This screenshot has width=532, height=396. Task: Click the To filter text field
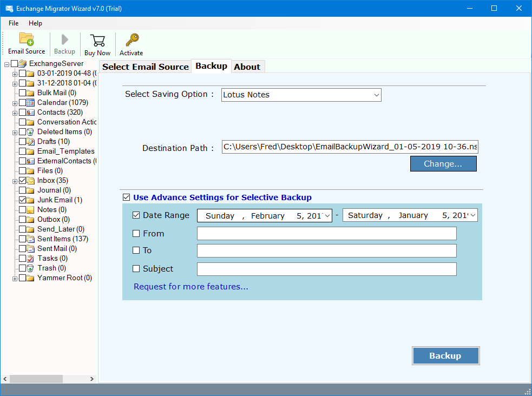point(327,251)
